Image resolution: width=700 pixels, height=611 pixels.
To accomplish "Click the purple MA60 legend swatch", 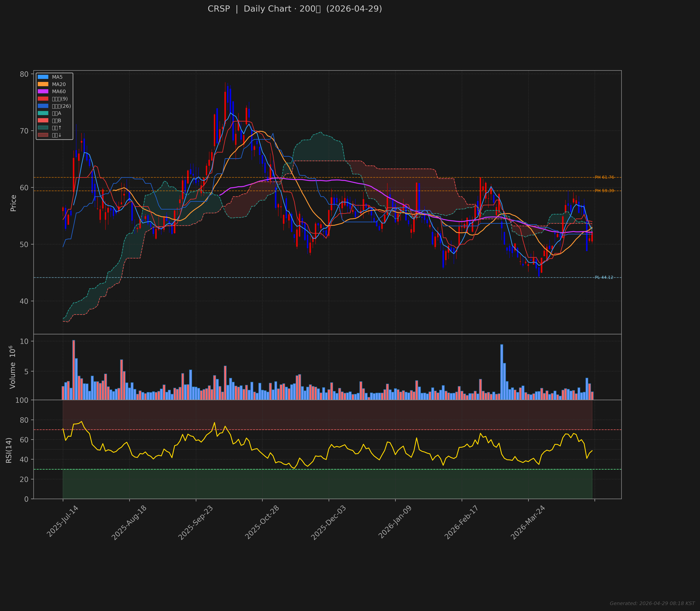I will tap(43, 91).
